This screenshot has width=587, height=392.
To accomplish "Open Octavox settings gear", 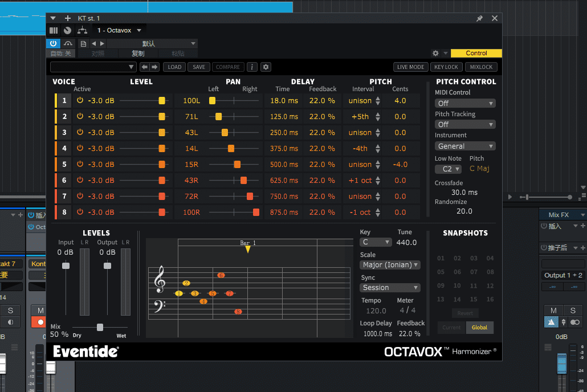I will [266, 67].
